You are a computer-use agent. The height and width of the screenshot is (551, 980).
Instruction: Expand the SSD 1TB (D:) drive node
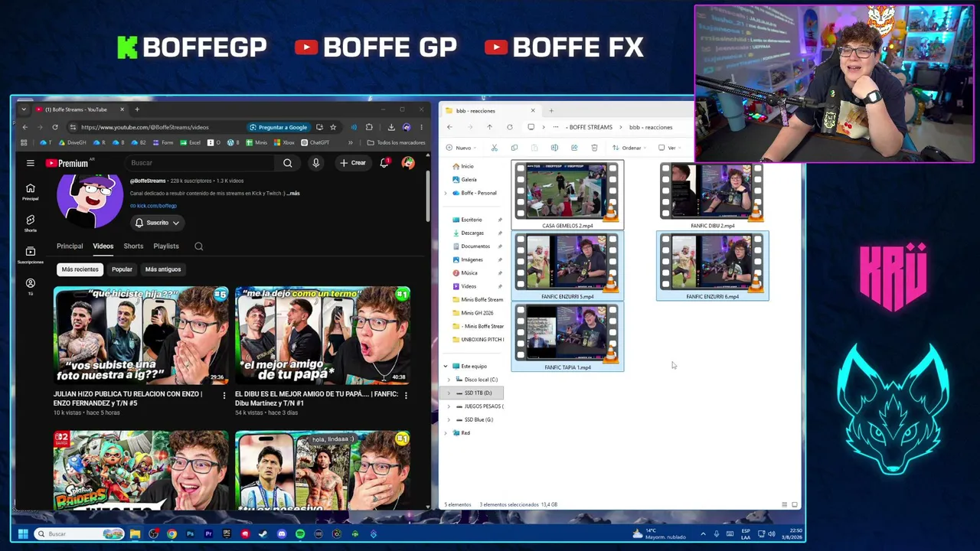coord(449,393)
